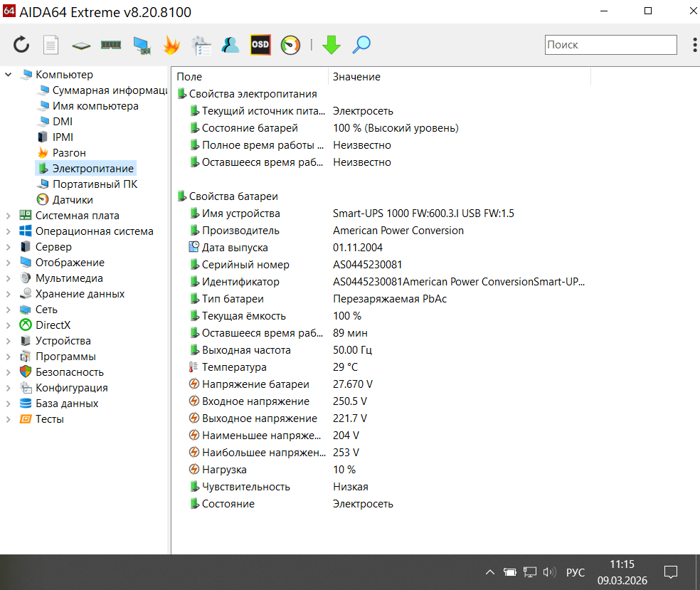
Task: Click the Refresh toolbar icon
Action: tap(21, 45)
